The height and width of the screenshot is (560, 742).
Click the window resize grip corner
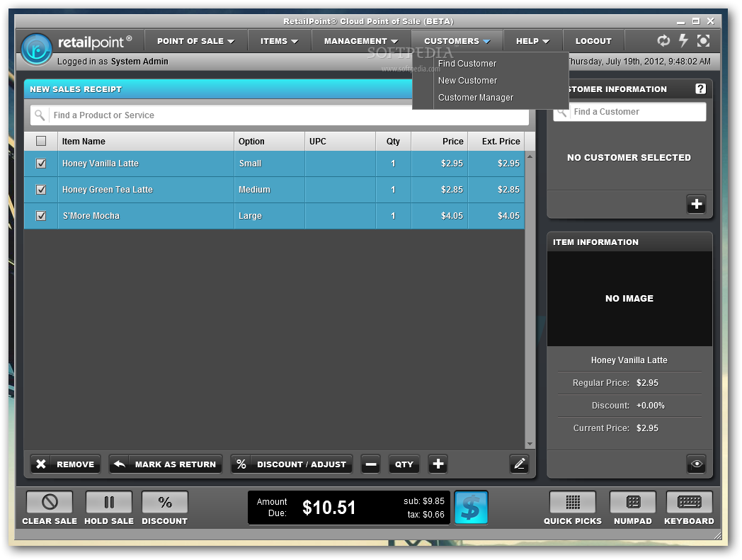pos(717,536)
